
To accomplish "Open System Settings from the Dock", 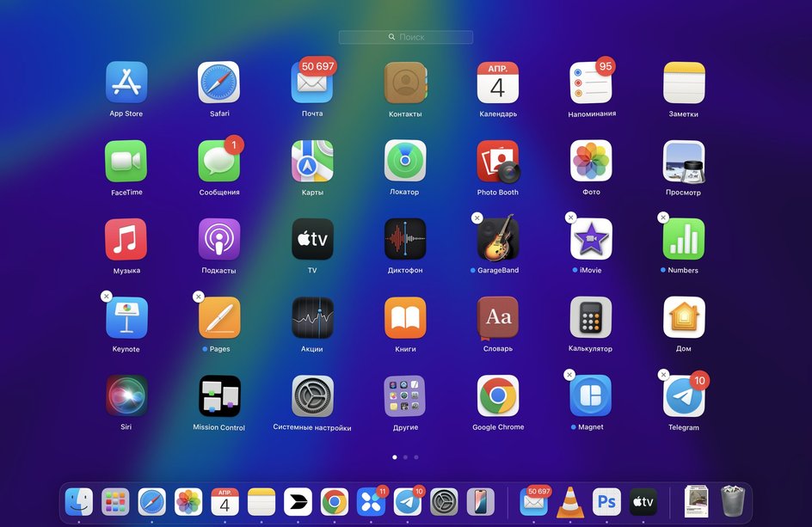I will tap(444, 501).
